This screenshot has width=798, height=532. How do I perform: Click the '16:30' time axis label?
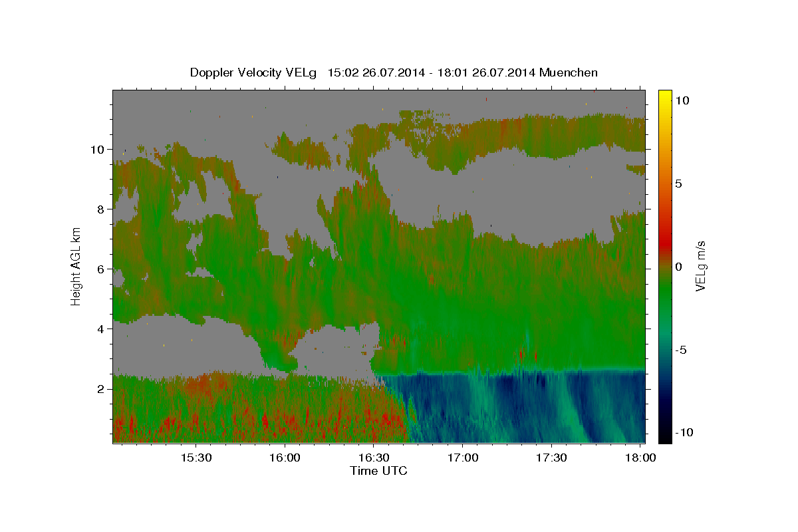click(x=374, y=458)
